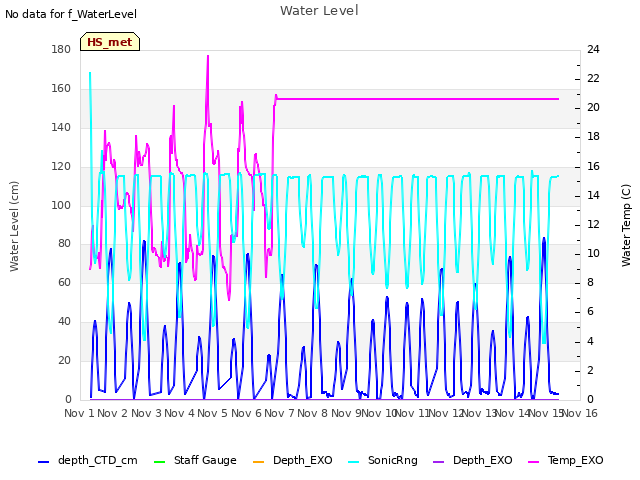Click the Nov 1 x-axis tick label
Screen dimensions: 640x480
[79, 413]
